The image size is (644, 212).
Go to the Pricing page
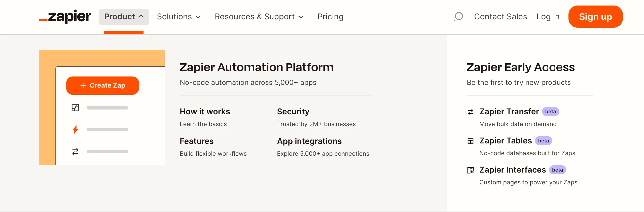pyautogui.click(x=330, y=17)
